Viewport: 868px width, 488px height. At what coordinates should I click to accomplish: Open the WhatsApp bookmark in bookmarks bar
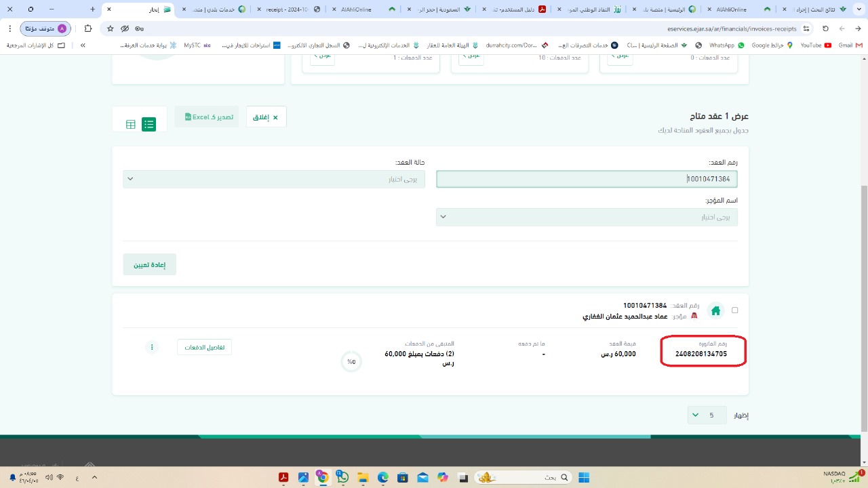(726, 45)
